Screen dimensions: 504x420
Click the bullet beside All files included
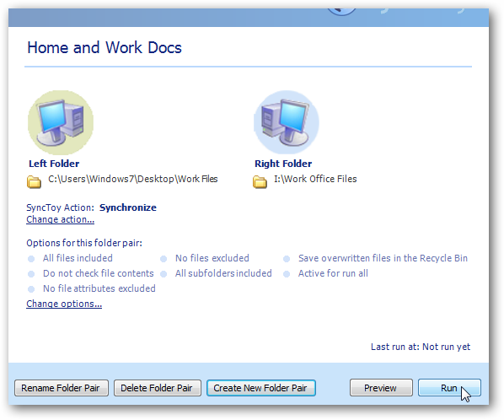[x=31, y=259]
